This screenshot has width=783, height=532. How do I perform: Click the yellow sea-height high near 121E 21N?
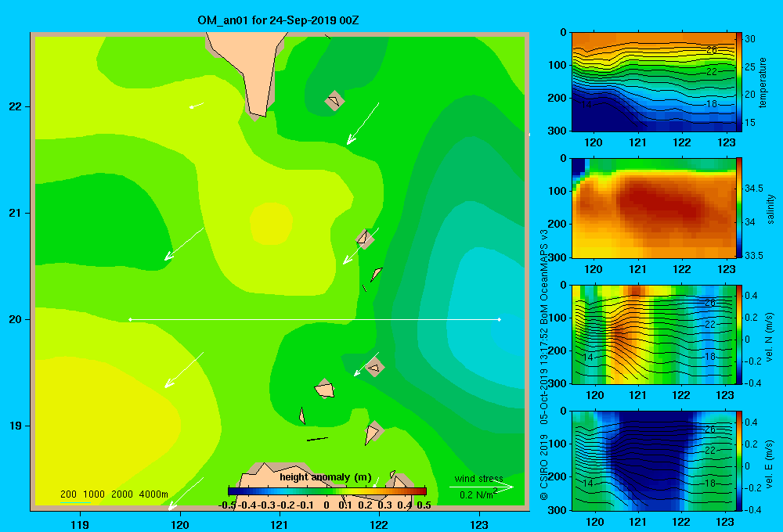point(271,223)
